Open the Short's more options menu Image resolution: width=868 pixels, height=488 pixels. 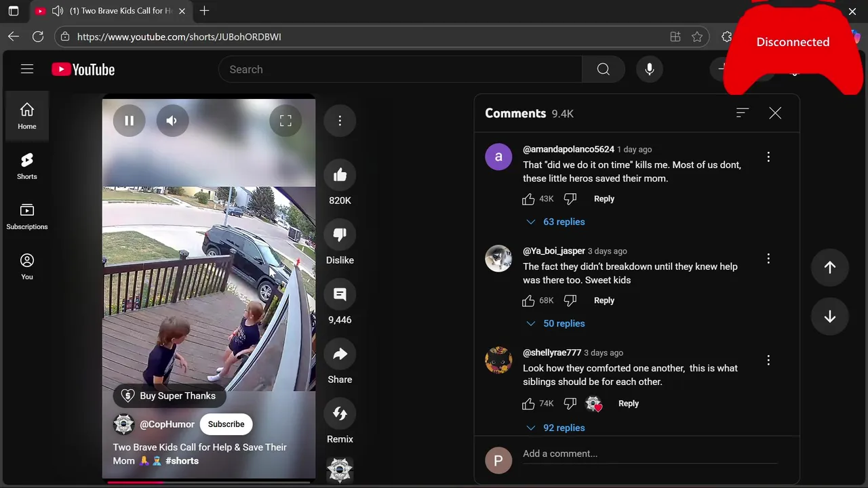click(340, 121)
